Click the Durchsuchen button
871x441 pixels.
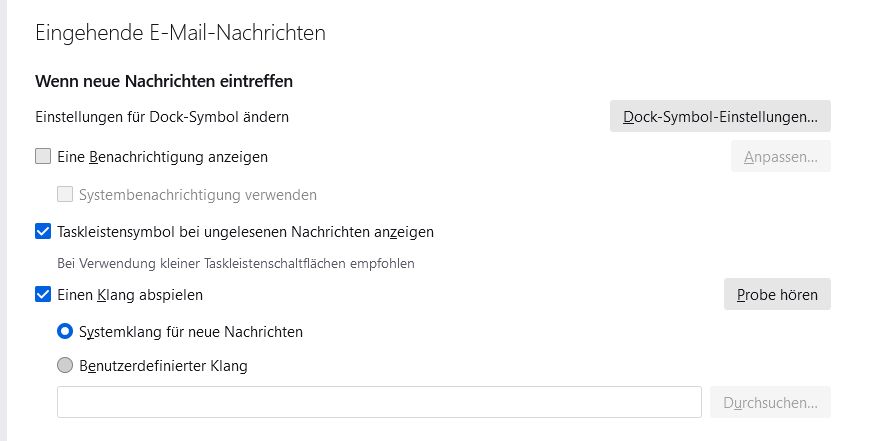[x=770, y=403]
